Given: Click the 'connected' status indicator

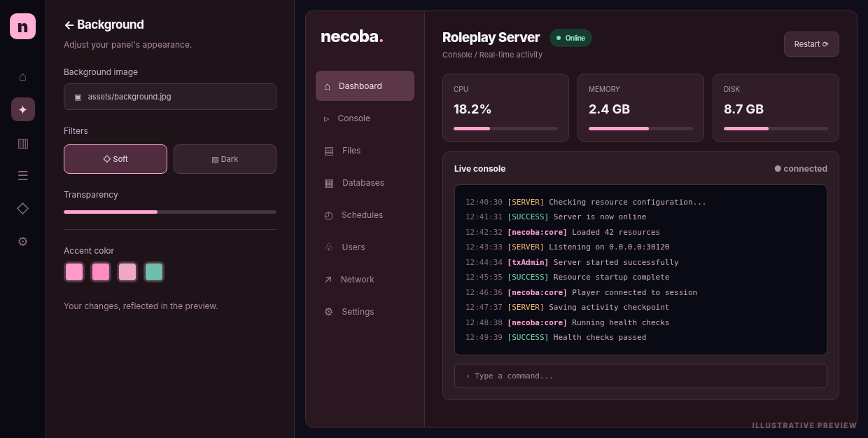Looking at the screenshot, I should 801,169.
